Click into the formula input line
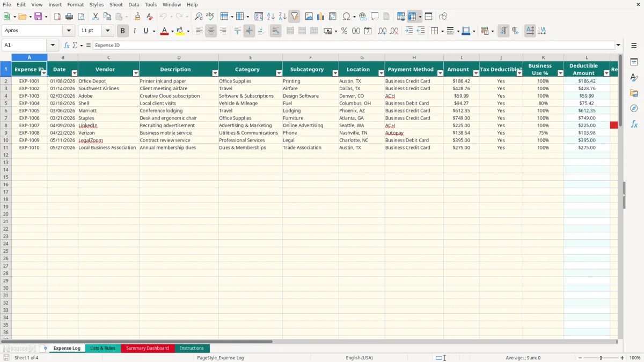 pyautogui.click(x=354, y=45)
